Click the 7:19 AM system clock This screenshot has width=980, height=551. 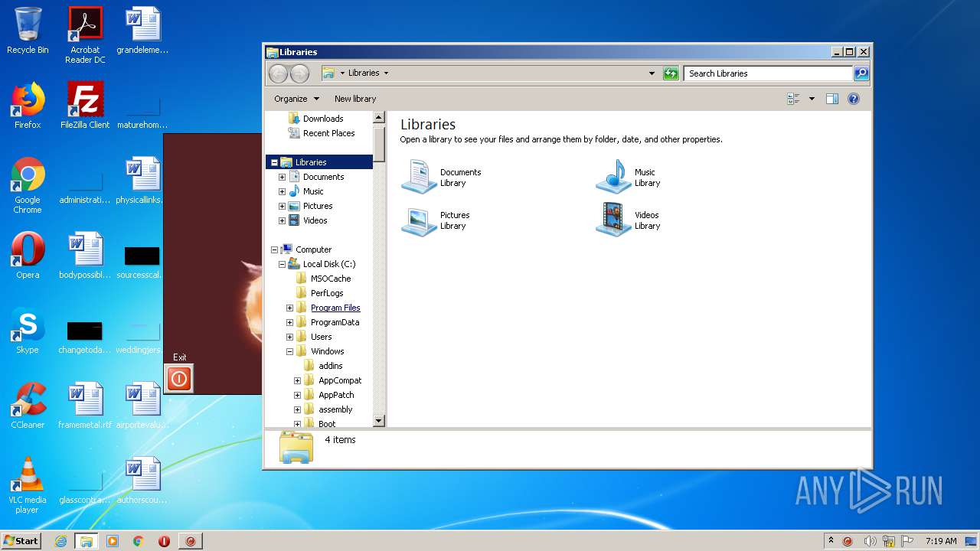click(x=941, y=541)
